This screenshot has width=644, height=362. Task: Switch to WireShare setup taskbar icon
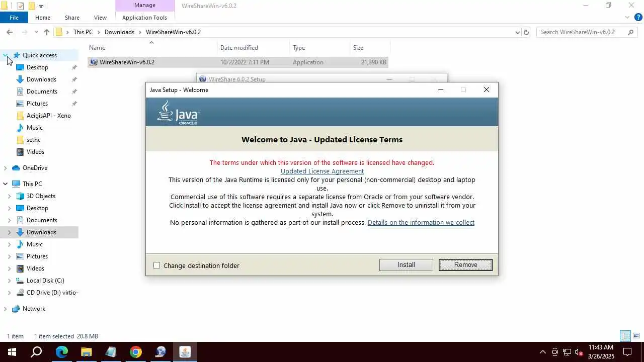coord(160,352)
